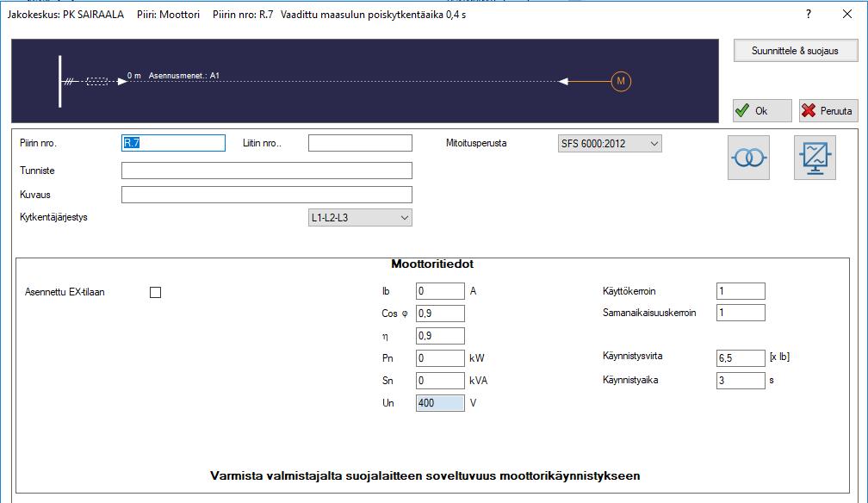Image resolution: width=868 pixels, height=503 pixels.
Task: Select the Ib current field
Action: pyautogui.click(x=440, y=291)
